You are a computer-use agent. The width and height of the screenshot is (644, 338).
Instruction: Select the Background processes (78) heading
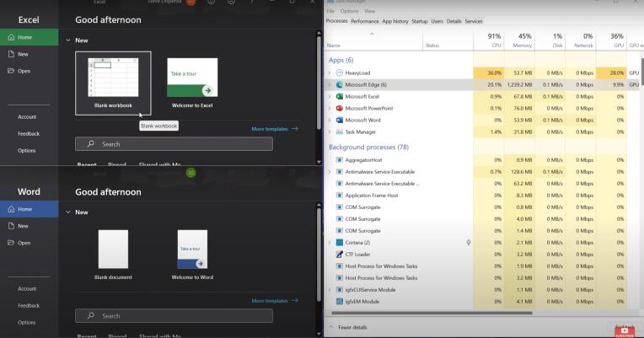(368, 147)
